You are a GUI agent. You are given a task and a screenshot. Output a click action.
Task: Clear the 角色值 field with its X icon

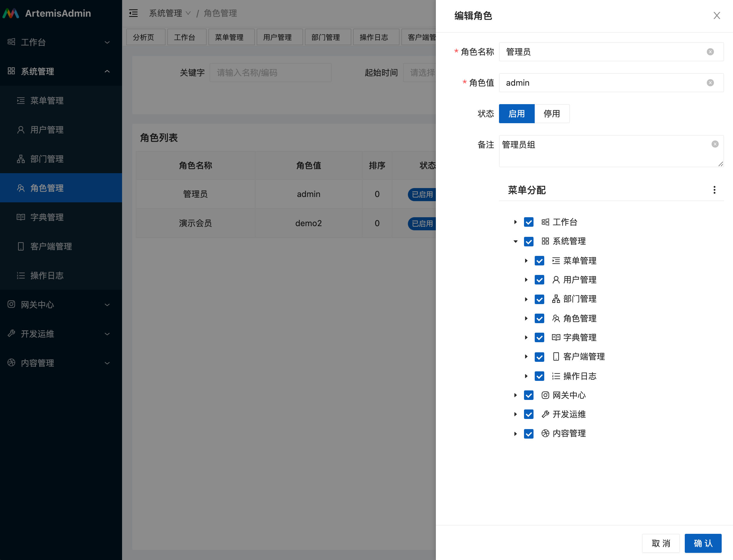point(710,83)
